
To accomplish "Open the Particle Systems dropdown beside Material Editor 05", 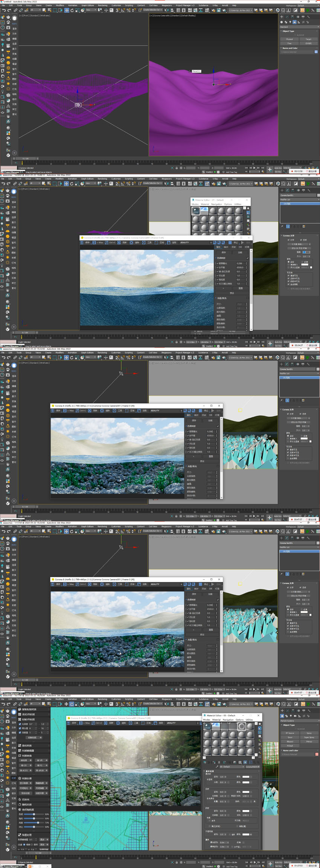I will pyautogui.click(x=299, y=721).
